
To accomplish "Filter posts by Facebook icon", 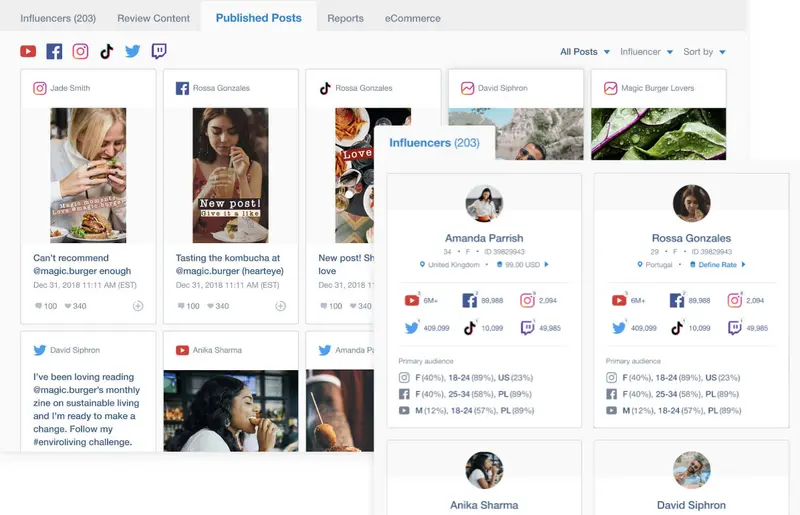I will pos(54,52).
